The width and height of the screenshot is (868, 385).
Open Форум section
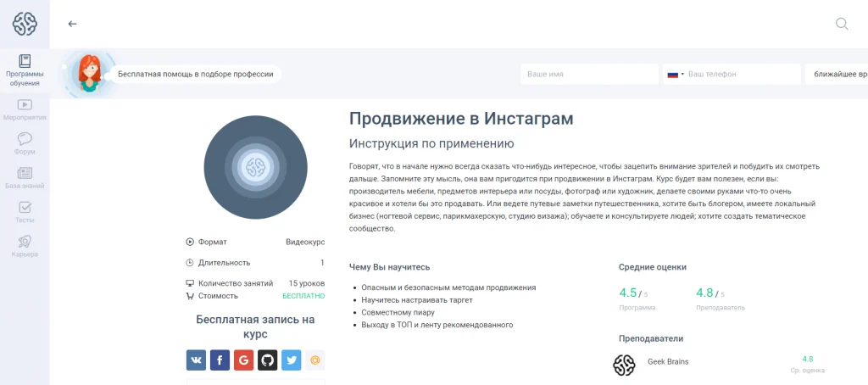(25, 143)
